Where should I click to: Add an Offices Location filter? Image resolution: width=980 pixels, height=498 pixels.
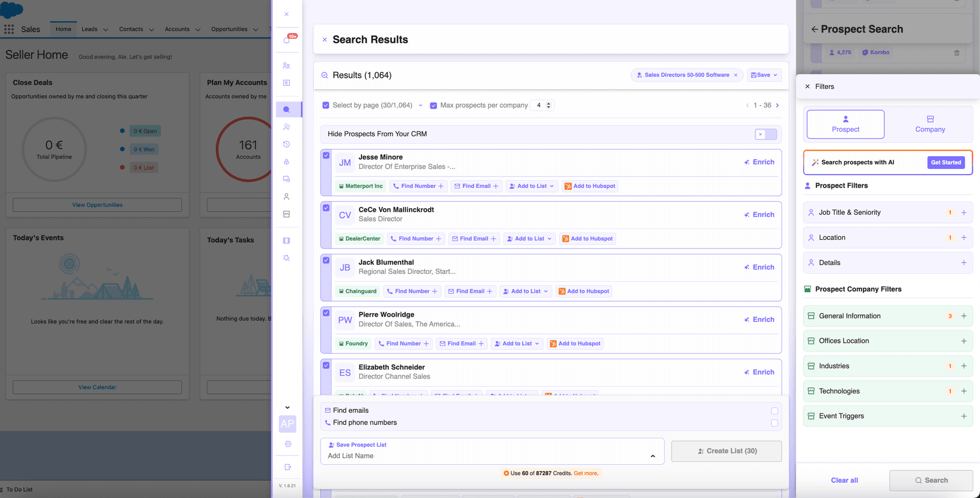964,341
